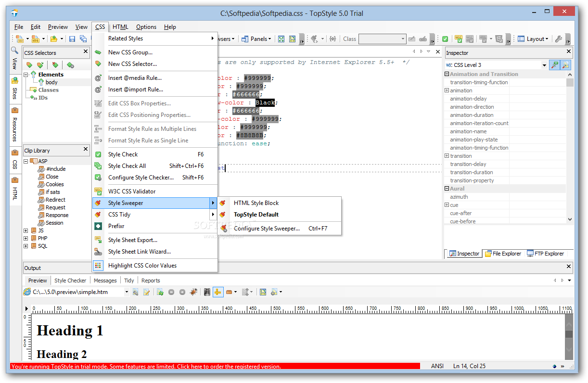The height and width of the screenshot is (383, 588).
Task: Toggle the first Inspector filter button beside CSS Level 3
Action: pos(555,64)
